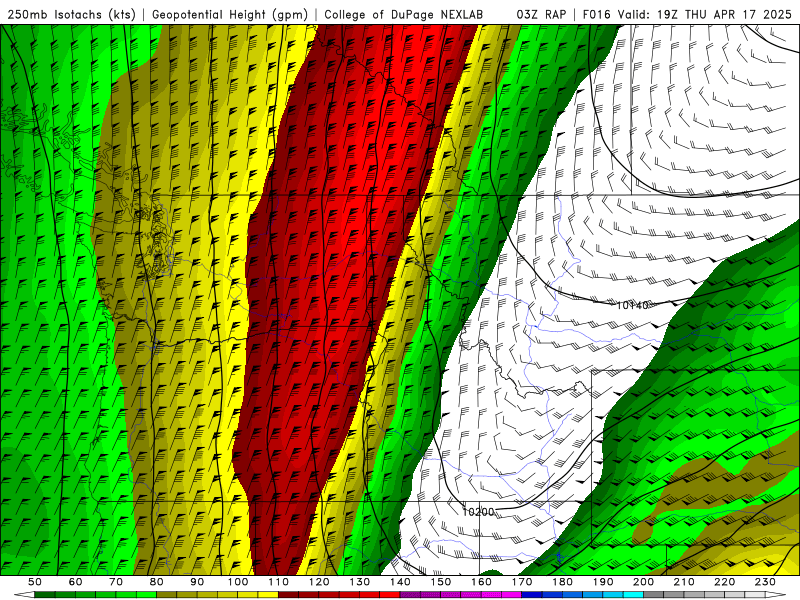The height and width of the screenshot is (600, 800).
Task: Click the legend value 170
Action: (522, 582)
